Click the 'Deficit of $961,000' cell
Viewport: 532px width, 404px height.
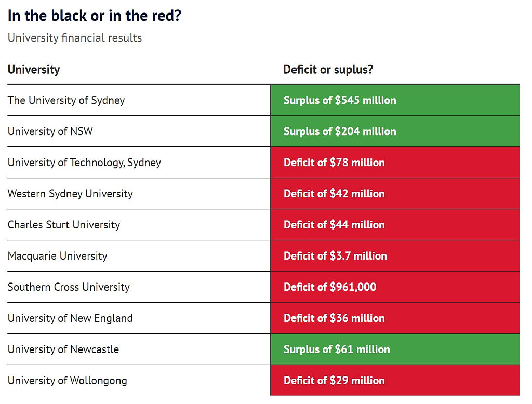tap(395, 287)
